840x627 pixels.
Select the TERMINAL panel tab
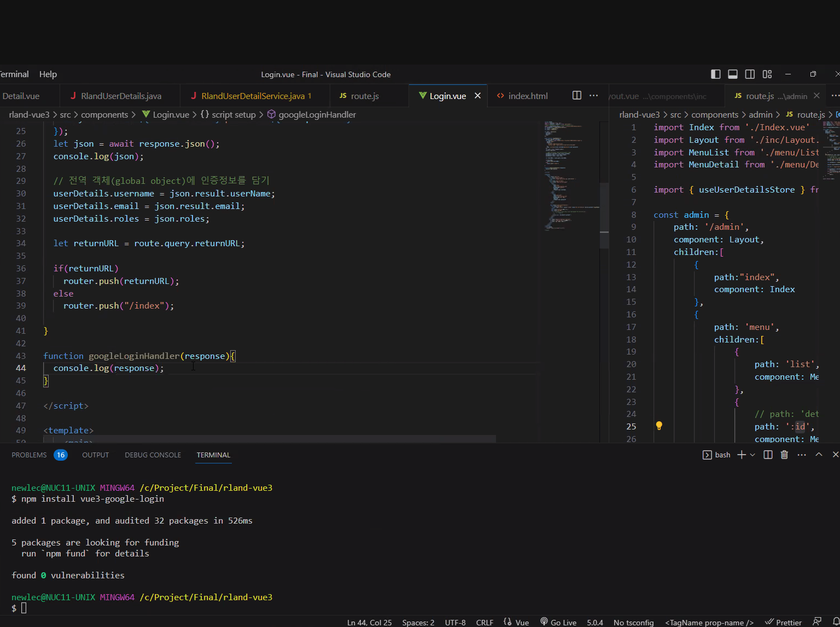click(x=213, y=455)
